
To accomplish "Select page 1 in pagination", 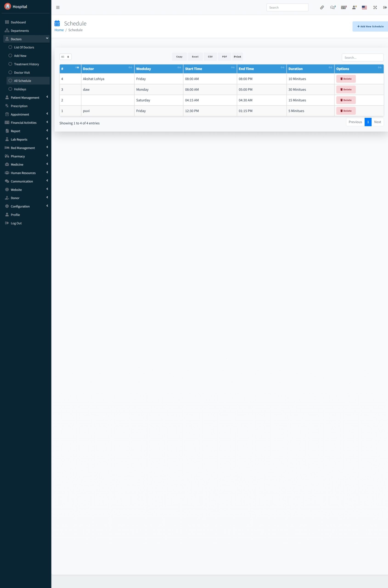I will click(x=368, y=122).
